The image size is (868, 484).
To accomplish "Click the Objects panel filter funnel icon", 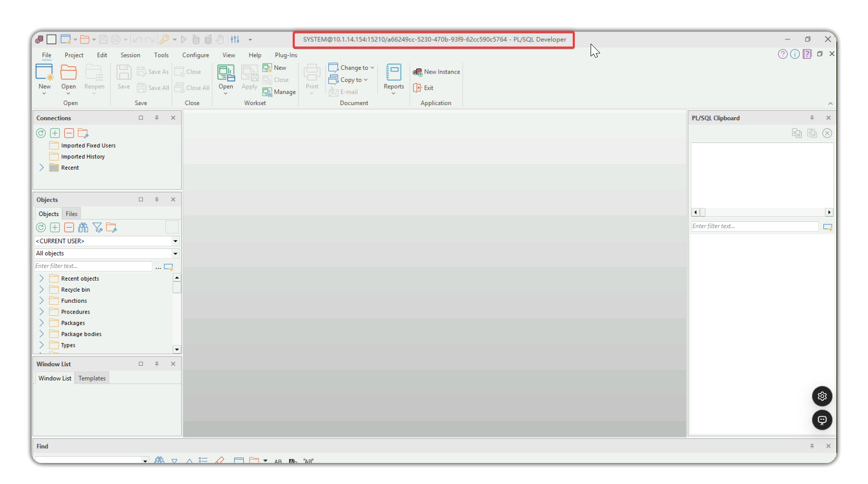I will [x=97, y=228].
